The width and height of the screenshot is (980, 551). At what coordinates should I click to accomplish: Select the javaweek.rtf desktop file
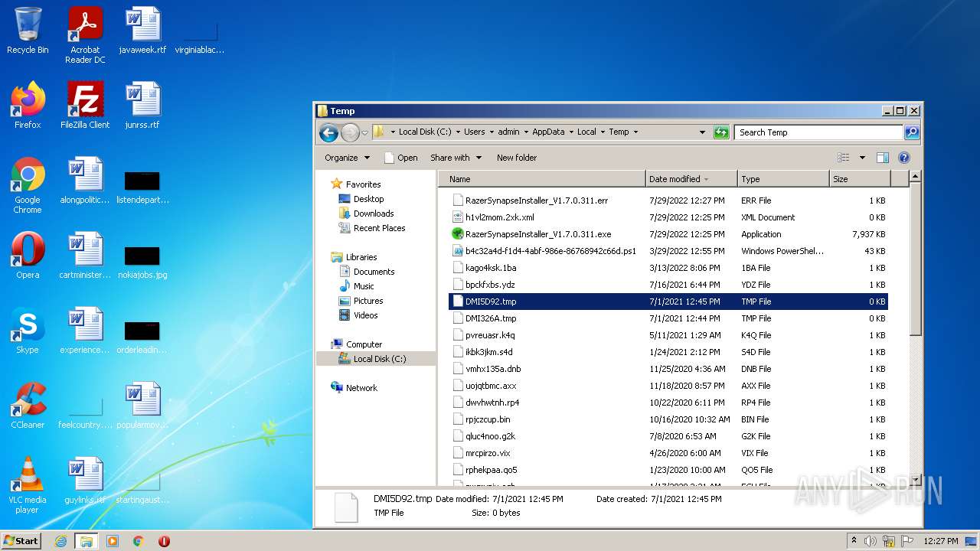(142, 32)
